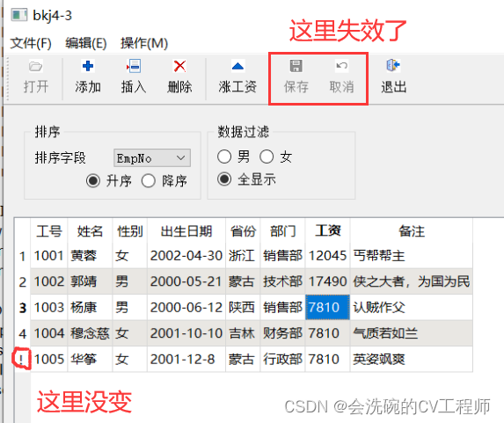Click province cell 浙江
This screenshot has height=423, width=504.
(x=243, y=256)
